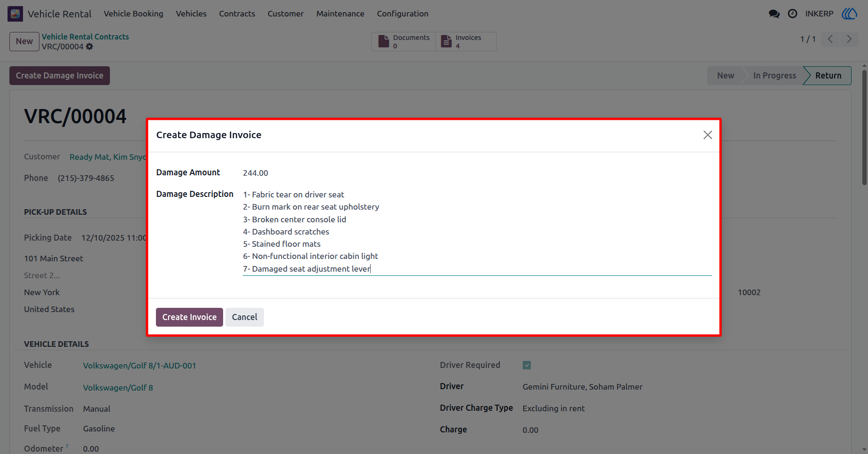Click the Manual transmission value
The height and width of the screenshot is (454, 868).
(x=97, y=409)
